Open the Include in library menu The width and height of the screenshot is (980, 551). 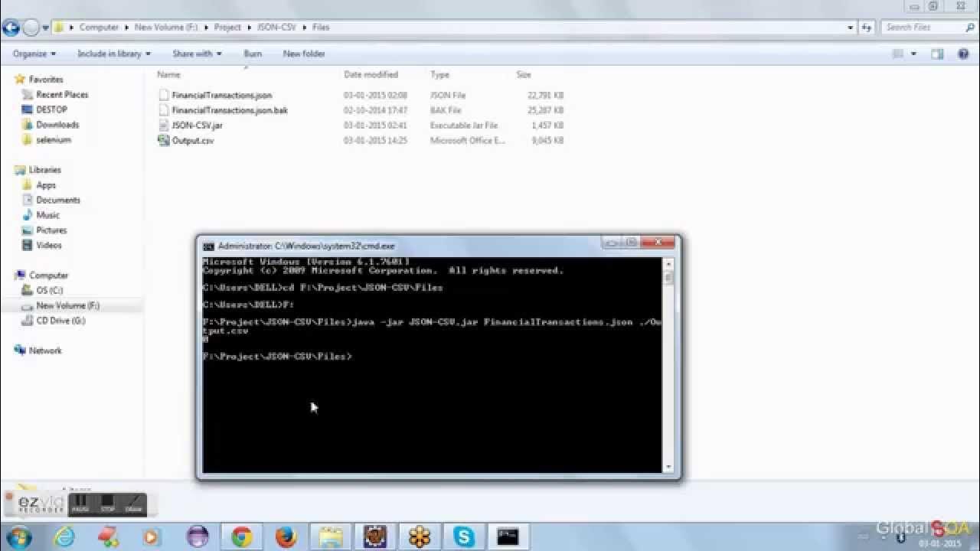[114, 54]
